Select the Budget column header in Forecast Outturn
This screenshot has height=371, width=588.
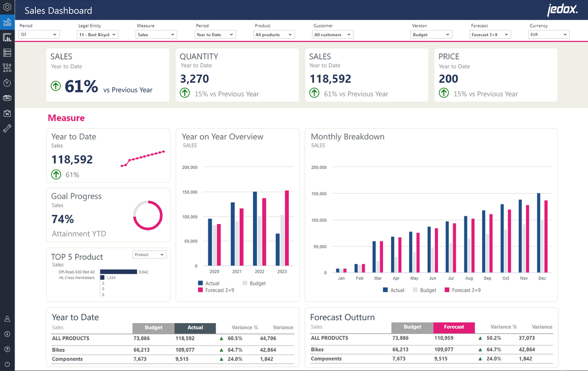tap(412, 327)
